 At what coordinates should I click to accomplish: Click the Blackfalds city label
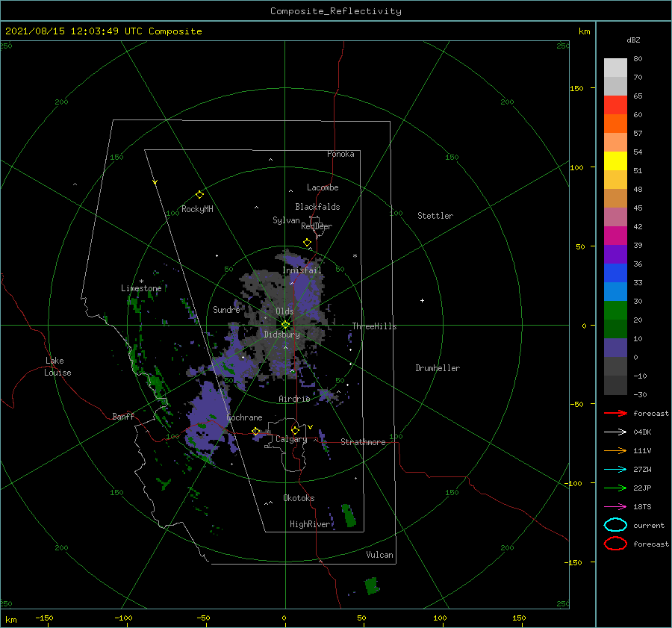pos(317,207)
